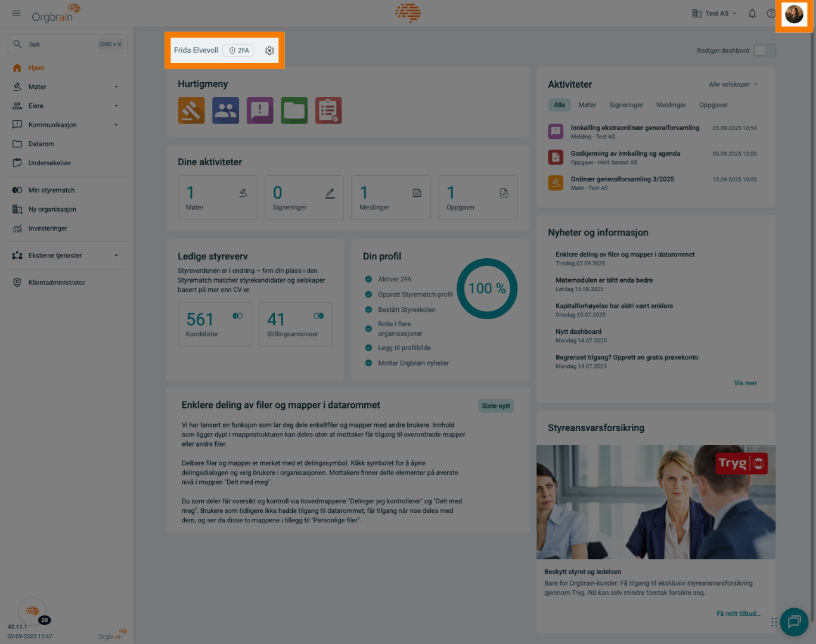Click the red clipboard task icon in Hurtigmeny
The width and height of the screenshot is (816, 644).
(x=328, y=110)
